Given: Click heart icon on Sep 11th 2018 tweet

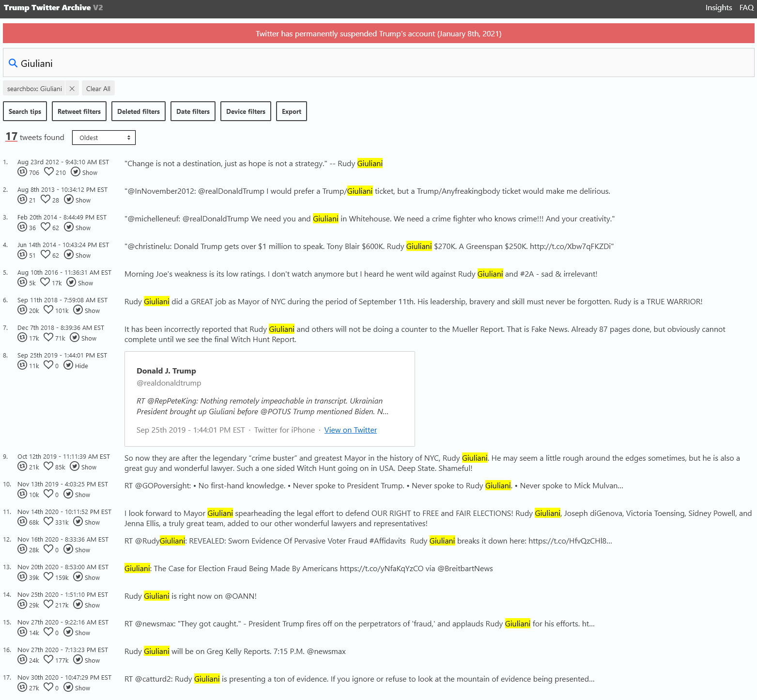Looking at the screenshot, I should [48, 310].
